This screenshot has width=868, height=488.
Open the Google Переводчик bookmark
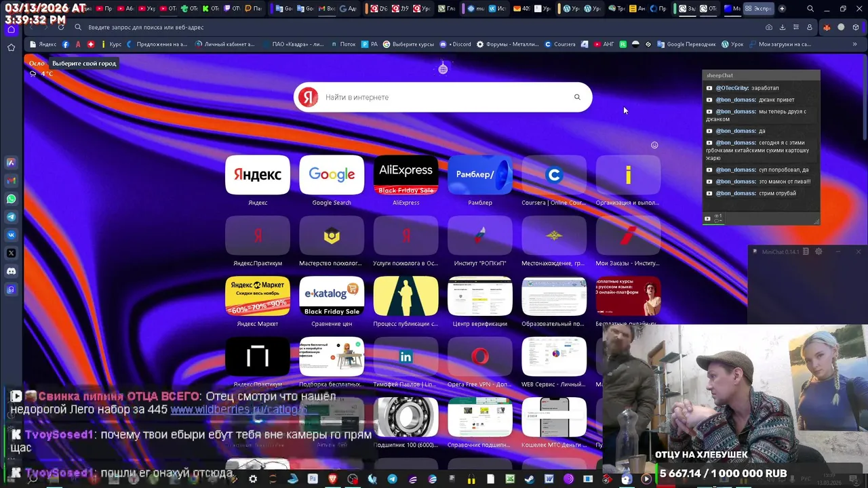coord(687,44)
